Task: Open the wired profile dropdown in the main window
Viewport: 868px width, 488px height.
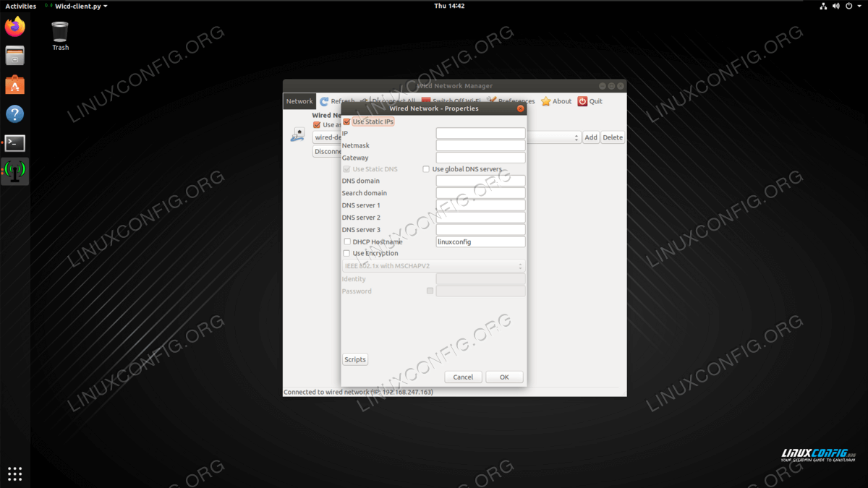Action: coord(447,137)
